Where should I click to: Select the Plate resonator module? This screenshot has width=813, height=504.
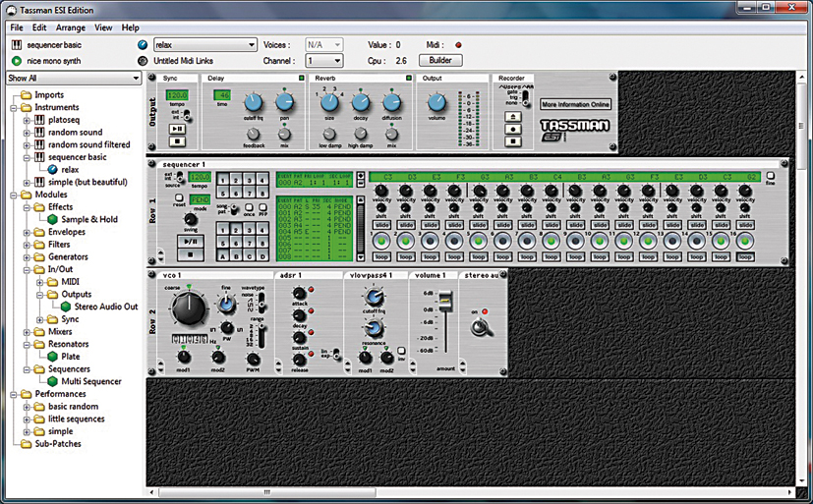click(x=71, y=357)
